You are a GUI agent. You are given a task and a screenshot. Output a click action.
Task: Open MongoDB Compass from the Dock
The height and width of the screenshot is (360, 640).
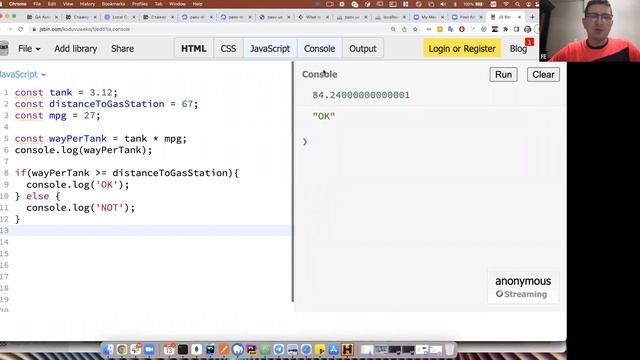pyautogui.click(x=196, y=349)
